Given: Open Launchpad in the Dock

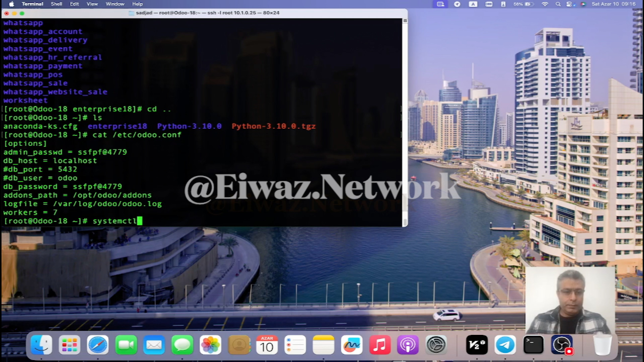Looking at the screenshot, I should (x=69, y=345).
